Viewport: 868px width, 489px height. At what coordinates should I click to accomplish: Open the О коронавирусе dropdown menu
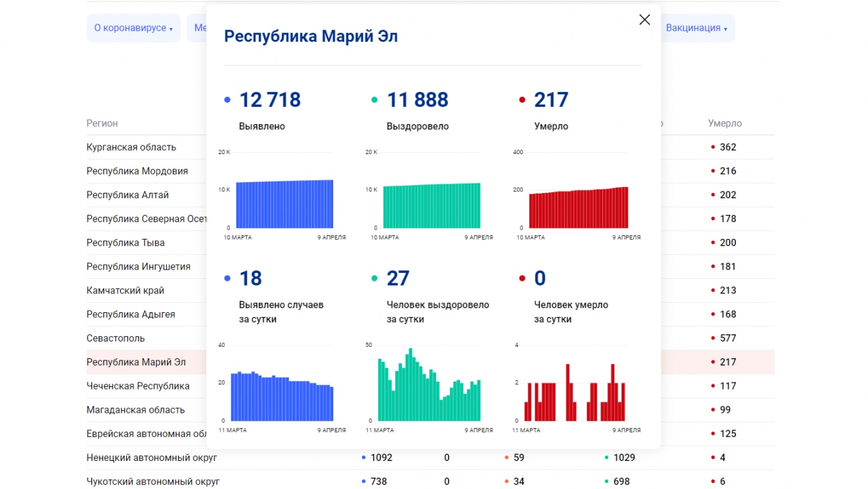coord(134,28)
